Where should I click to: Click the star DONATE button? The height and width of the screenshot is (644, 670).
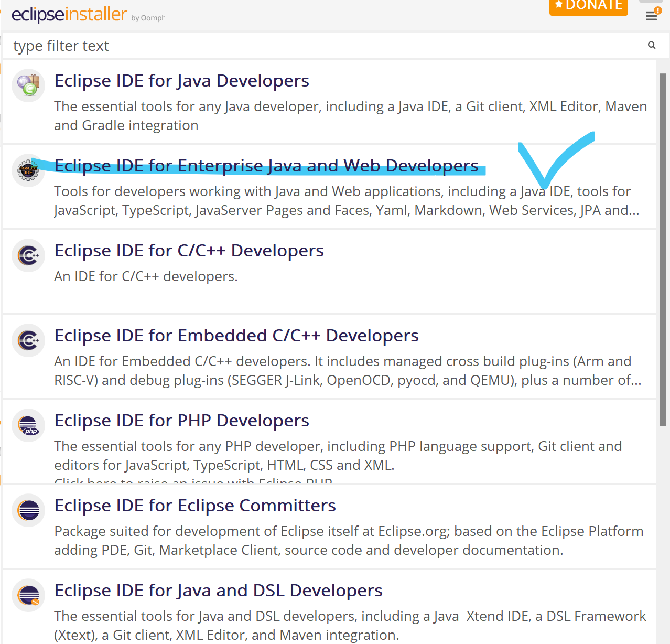point(589,6)
